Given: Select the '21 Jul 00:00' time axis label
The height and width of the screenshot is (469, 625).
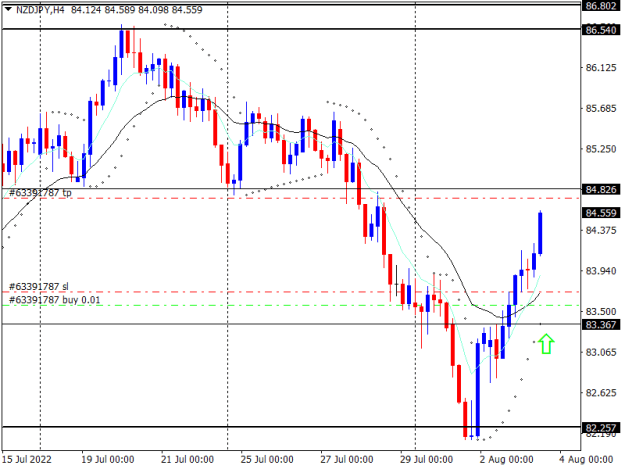Looking at the screenshot, I should click(187, 459).
